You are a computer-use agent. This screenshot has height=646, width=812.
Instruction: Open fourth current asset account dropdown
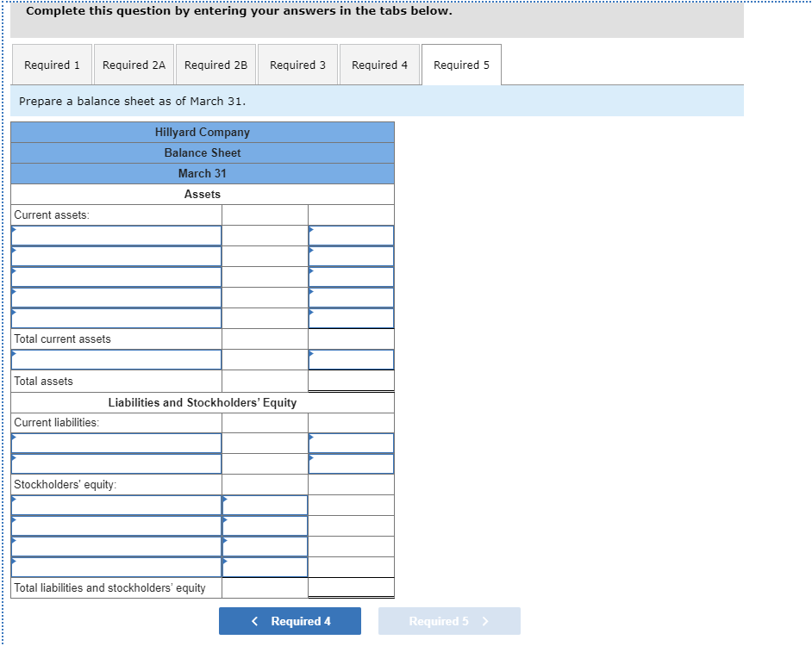point(116,298)
